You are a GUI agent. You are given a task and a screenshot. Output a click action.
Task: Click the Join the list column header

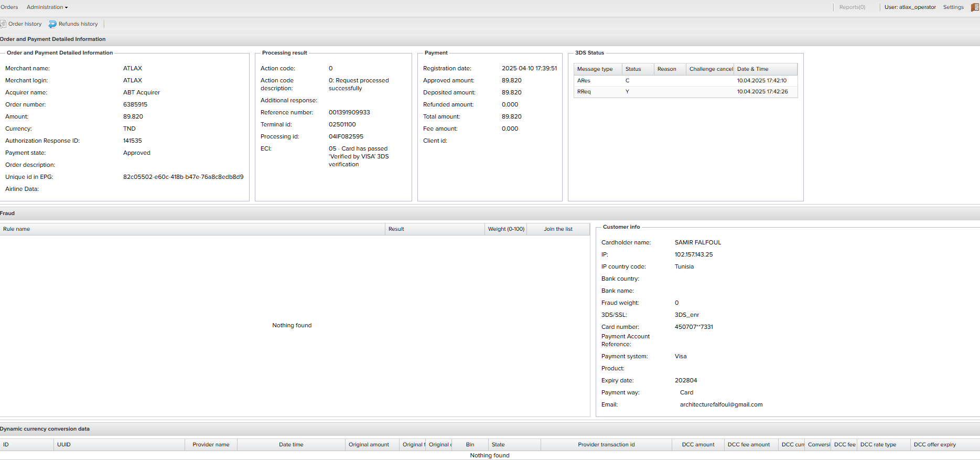(558, 229)
